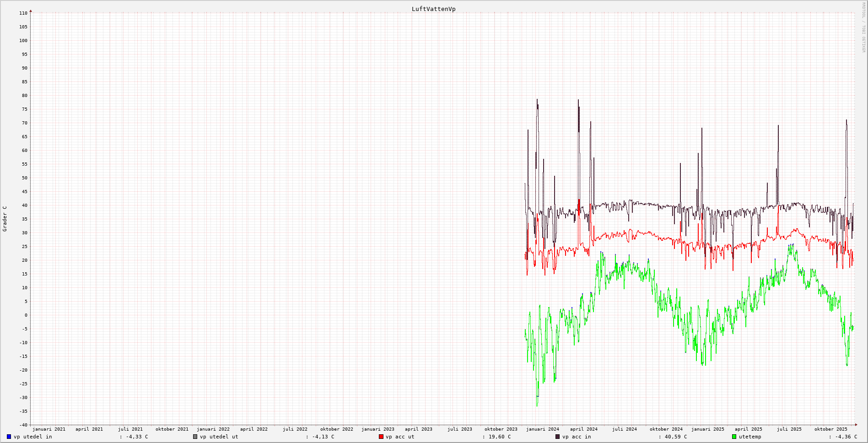Click the 'juli 2025' x-axis label
The height and width of the screenshot is (443, 868).
tap(789, 429)
